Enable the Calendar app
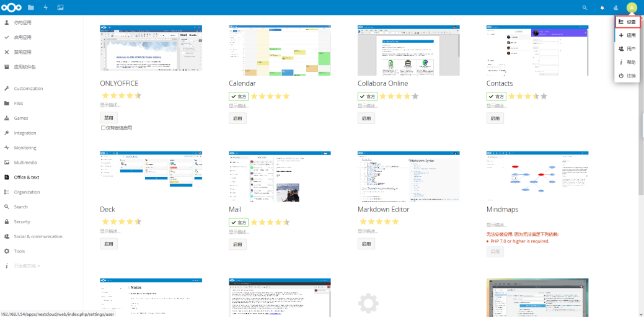This screenshot has height=317, width=644. tap(237, 118)
